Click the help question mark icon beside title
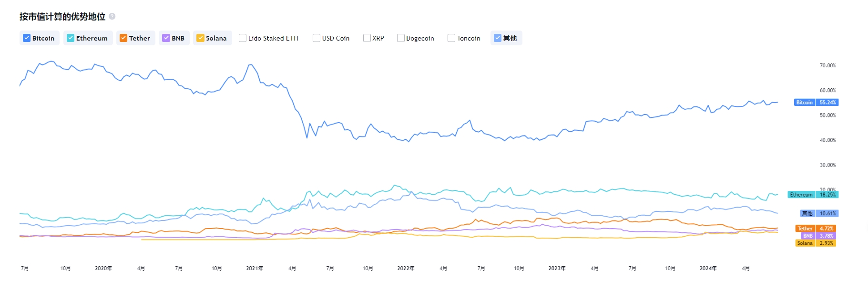This screenshot has height=283, width=868. pos(112,16)
